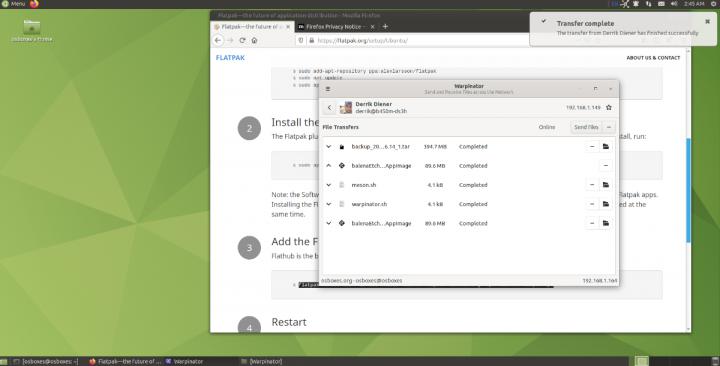Reload the Flatpak page in Firefox
Viewport: 720px width, 366px height.
point(242,40)
